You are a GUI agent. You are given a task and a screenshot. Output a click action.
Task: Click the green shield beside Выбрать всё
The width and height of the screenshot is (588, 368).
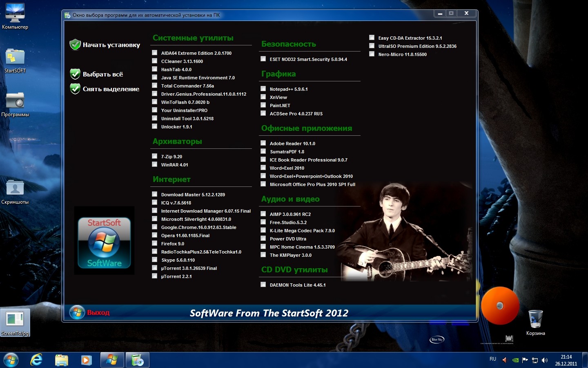75,74
